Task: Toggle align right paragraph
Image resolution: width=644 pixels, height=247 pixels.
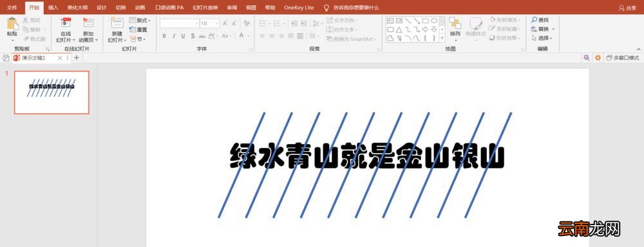Action: point(281,36)
